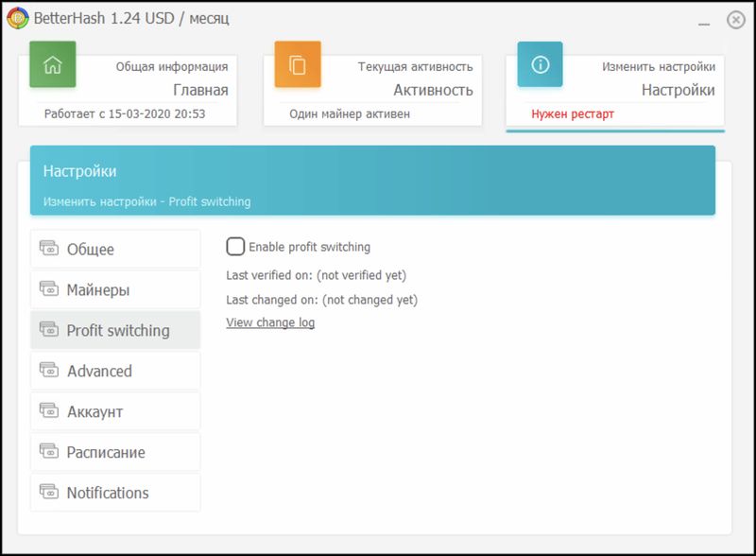Screen dimensions: 756x556
Task: Click icon beside Общее sidebar item
Action: pos(49,249)
